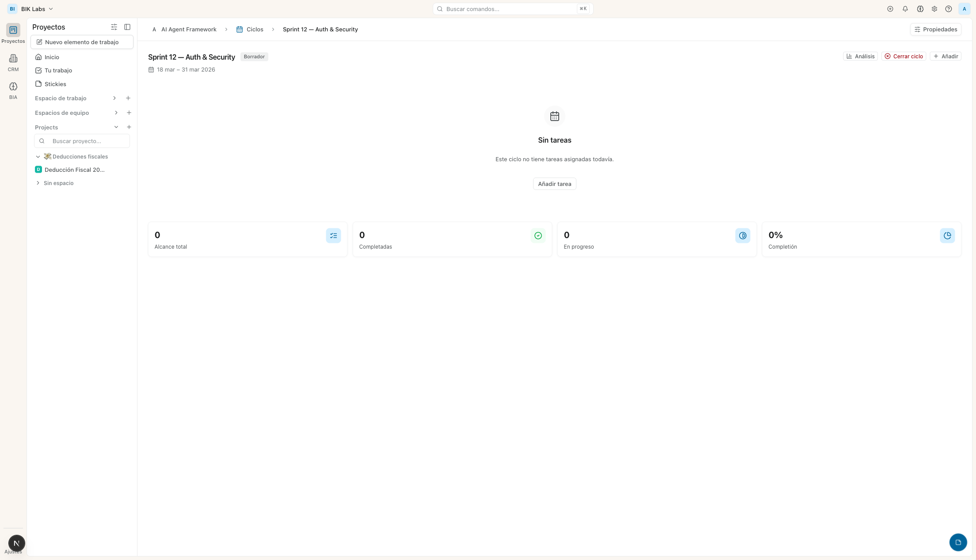Open the BIA brain icon
Screen dimensions: 976x560
click(x=13, y=87)
